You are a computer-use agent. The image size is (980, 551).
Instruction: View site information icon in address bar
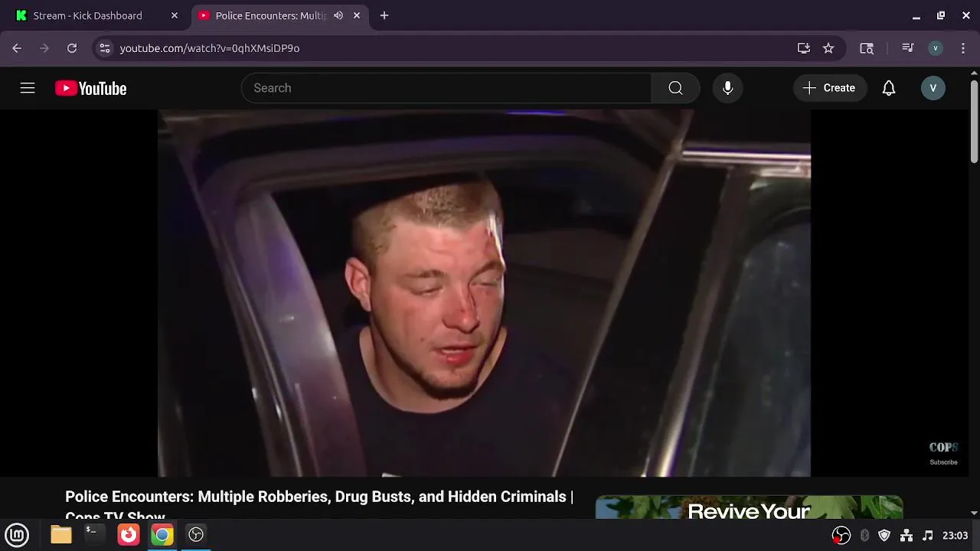click(105, 48)
